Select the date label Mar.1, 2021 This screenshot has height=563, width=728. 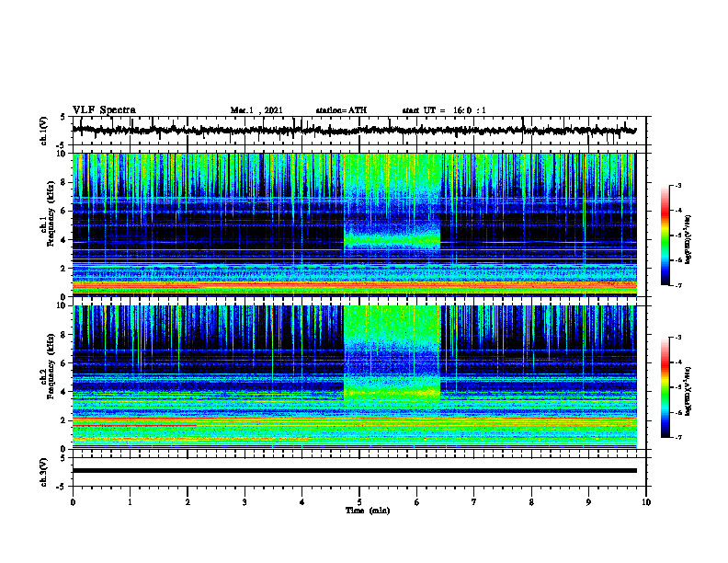(x=256, y=110)
